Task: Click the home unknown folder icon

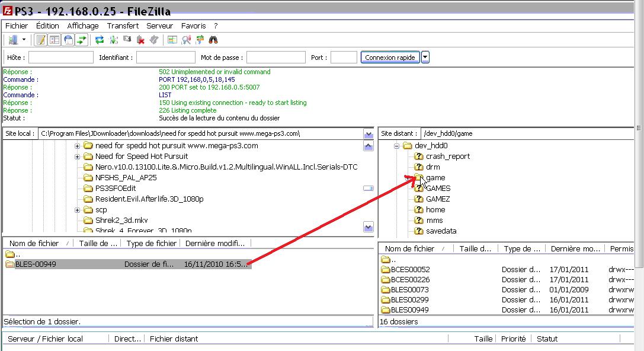Action: 418,210
